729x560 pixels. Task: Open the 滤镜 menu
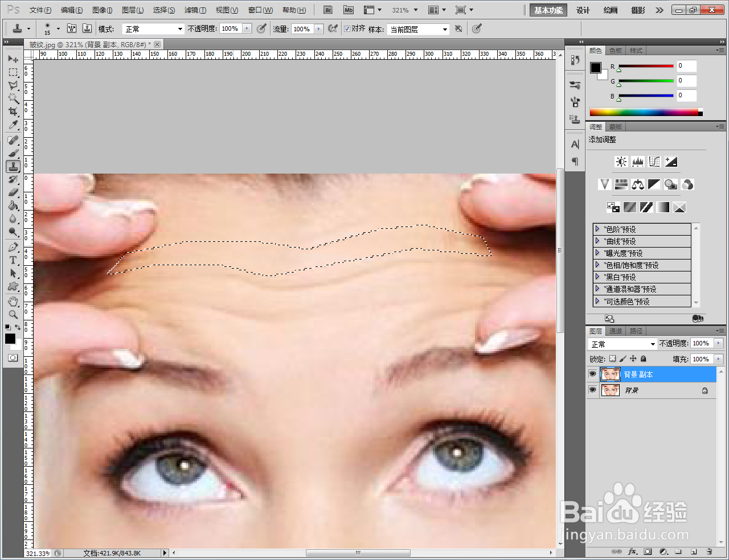pyautogui.click(x=195, y=10)
